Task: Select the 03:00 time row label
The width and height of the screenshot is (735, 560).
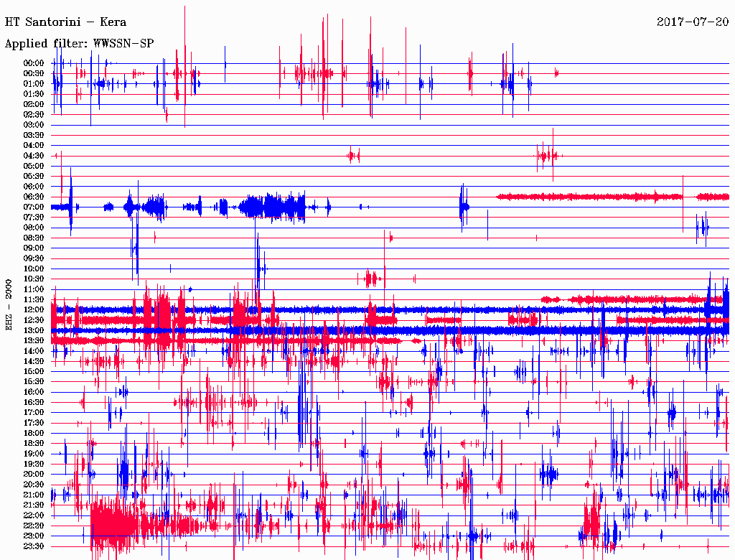Action: (34, 125)
